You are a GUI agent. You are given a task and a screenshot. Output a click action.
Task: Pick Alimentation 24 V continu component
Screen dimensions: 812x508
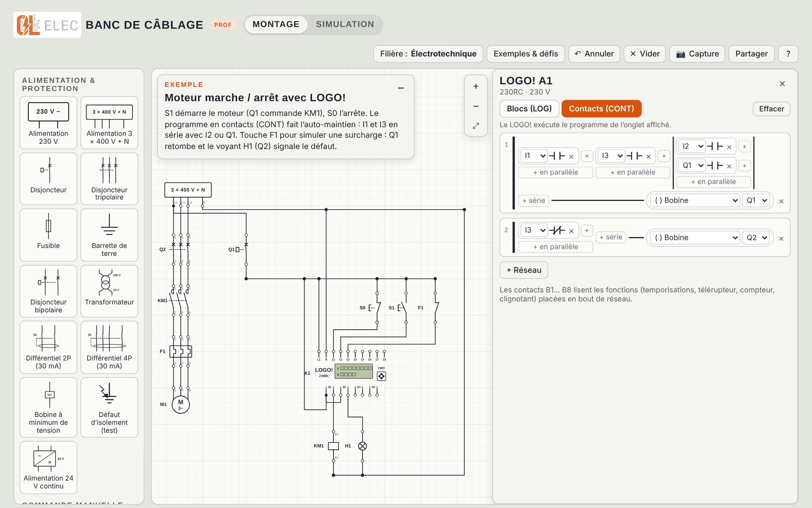(x=48, y=467)
